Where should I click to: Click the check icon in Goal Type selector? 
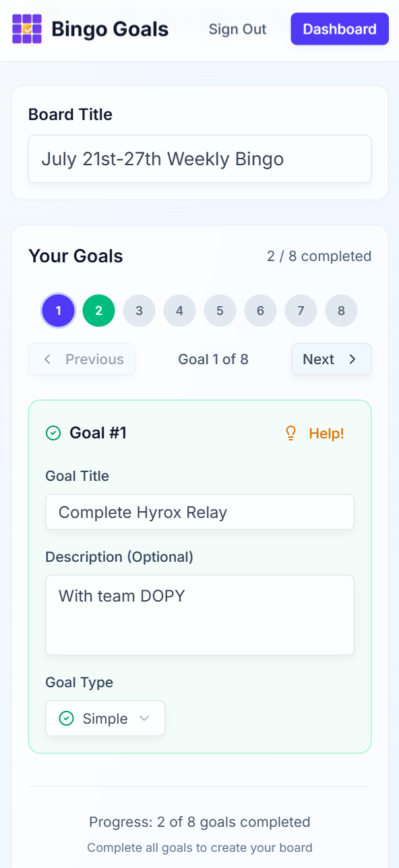point(66,719)
